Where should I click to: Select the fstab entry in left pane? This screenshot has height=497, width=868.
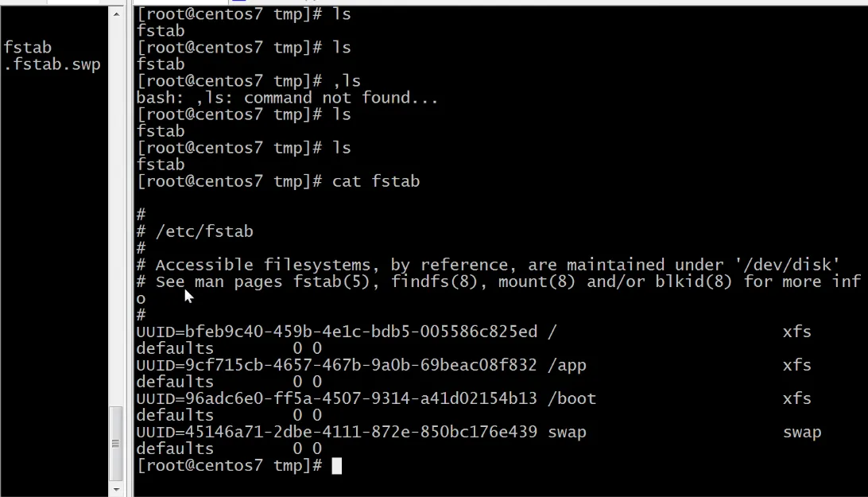[x=28, y=48]
